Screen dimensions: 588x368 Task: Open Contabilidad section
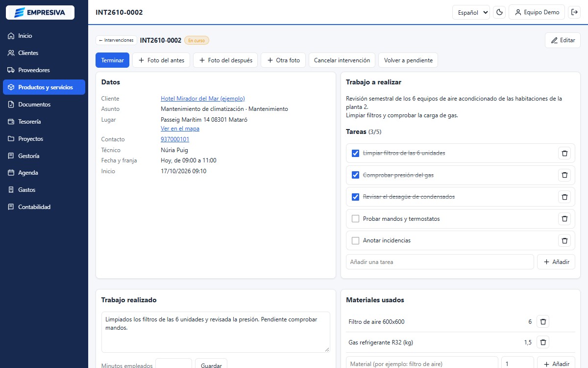[x=44, y=207]
